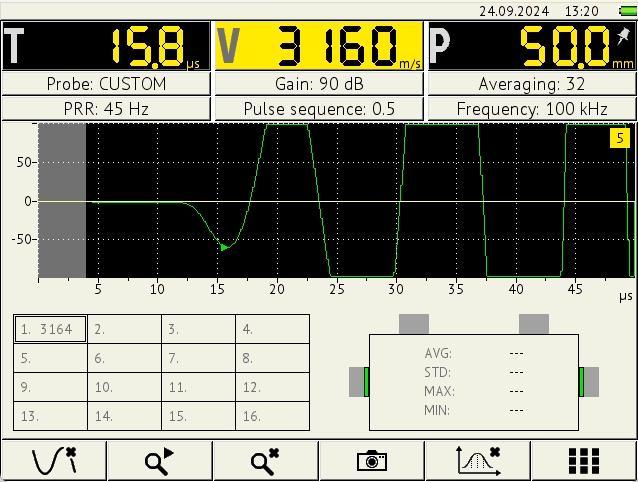Click the magnifier with X reset icon
The image size is (638, 482).
265,460
